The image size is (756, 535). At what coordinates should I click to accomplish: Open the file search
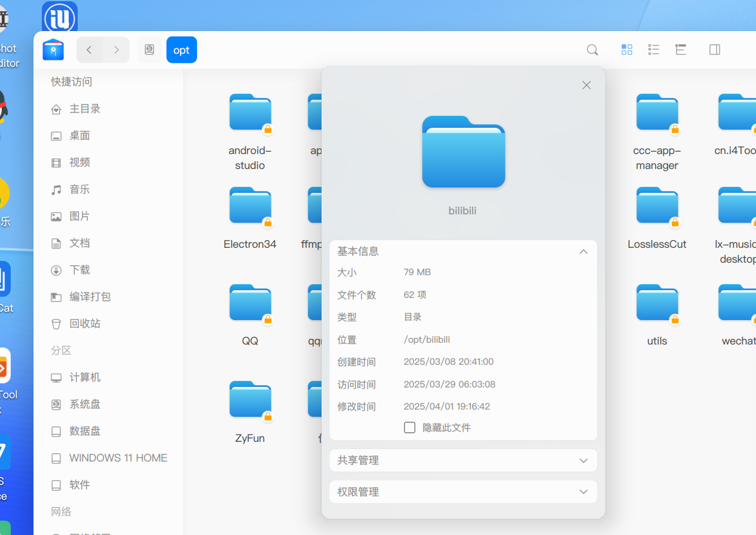[592, 50]
